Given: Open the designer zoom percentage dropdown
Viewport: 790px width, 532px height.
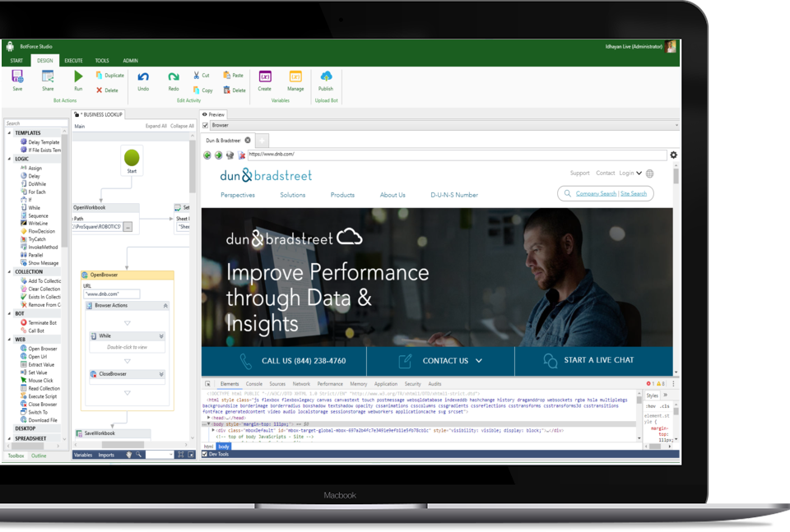Looking at the screenshot, I should pyautogui.click(x=171, y=455).
